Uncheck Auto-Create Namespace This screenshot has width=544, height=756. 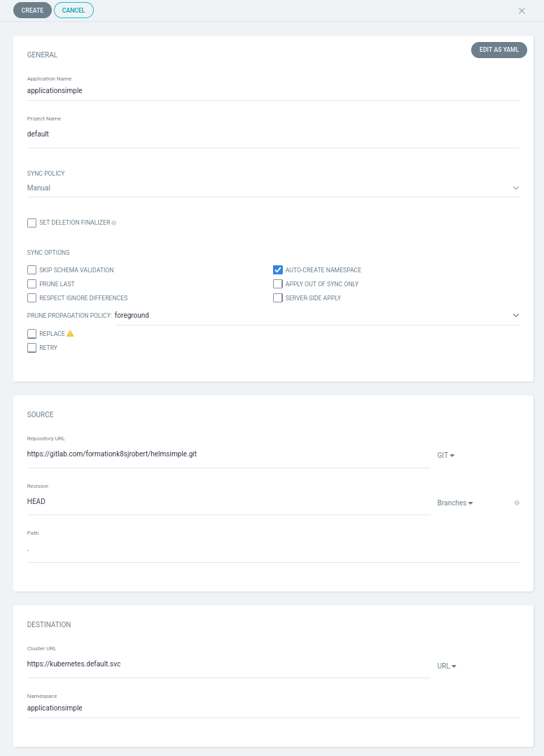pos(278,270)
